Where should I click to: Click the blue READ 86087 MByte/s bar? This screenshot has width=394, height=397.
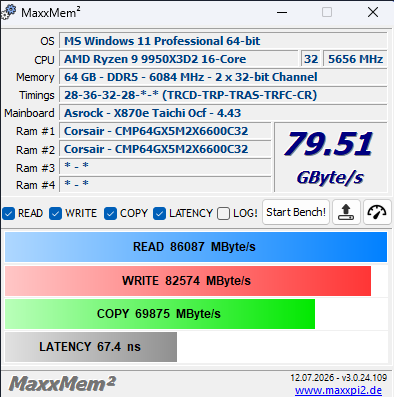point(196,247)
